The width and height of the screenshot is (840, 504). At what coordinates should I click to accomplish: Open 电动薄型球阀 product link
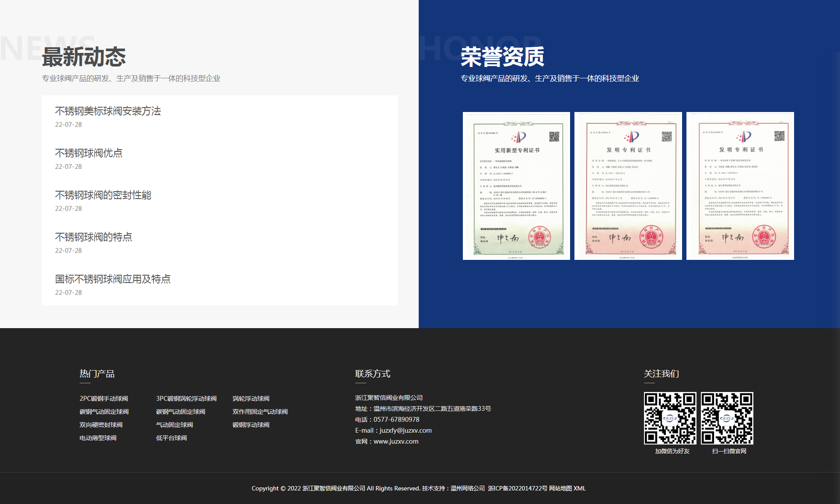tap(98, 438)
